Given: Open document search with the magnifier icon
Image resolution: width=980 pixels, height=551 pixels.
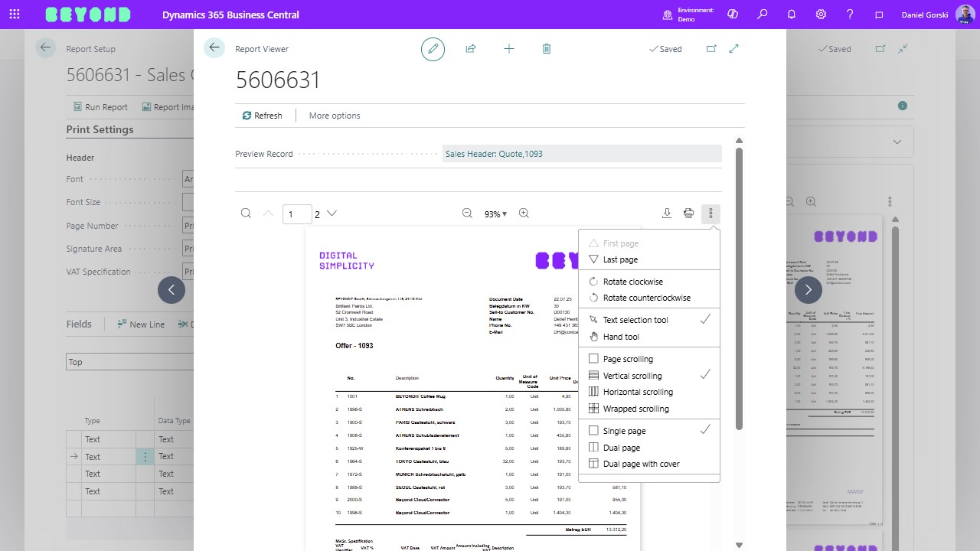Looking at the screenshot, I should point(246,214).
